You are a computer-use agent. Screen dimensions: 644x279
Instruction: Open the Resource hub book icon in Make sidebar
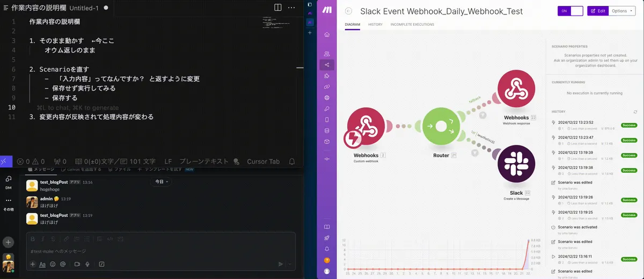tap(327, 227)
